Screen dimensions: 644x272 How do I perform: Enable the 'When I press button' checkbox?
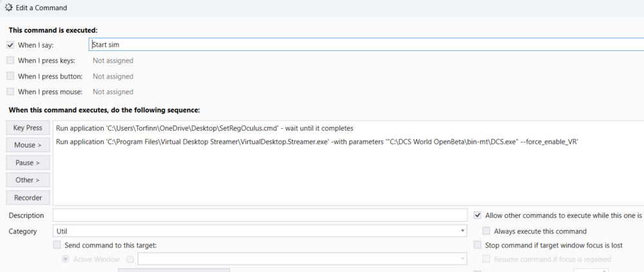[x=10, y=77]
